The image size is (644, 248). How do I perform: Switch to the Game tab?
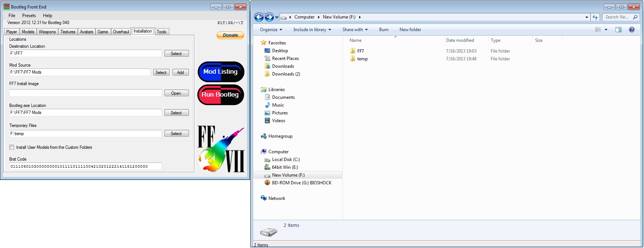coord(103,32)
